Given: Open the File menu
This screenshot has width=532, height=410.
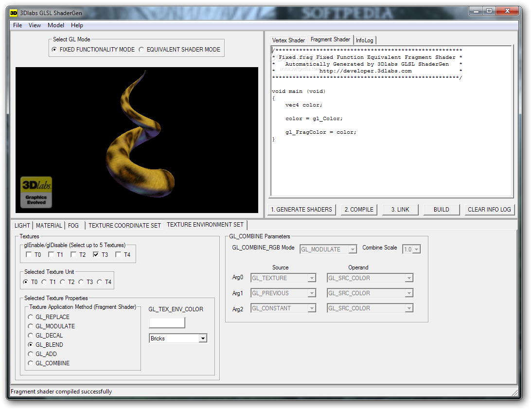Looking at the screenshot, I should pos(18,25).
